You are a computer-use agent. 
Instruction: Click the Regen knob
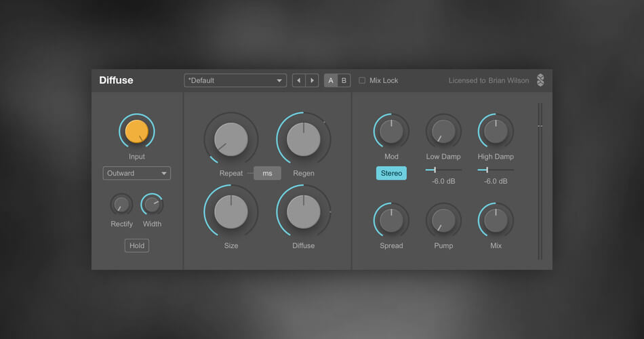click(303, 139)
